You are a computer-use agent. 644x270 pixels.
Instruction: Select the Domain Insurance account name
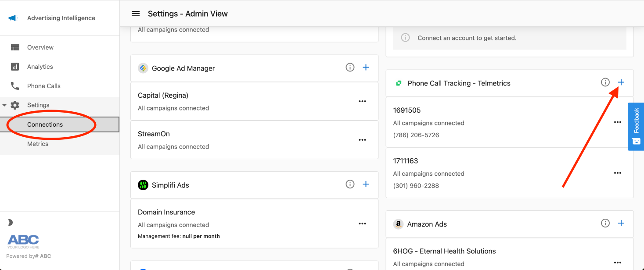(166, 212)
